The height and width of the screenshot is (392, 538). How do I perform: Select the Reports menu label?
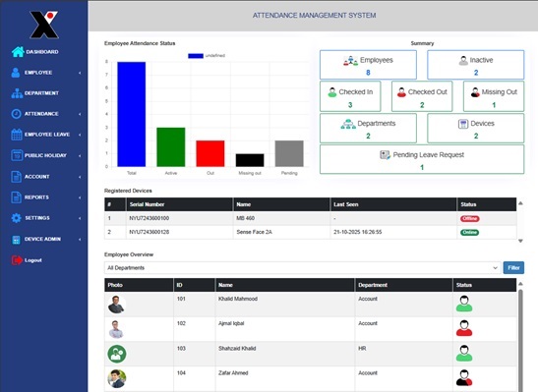pyautogui.click(x=36, y=197)
